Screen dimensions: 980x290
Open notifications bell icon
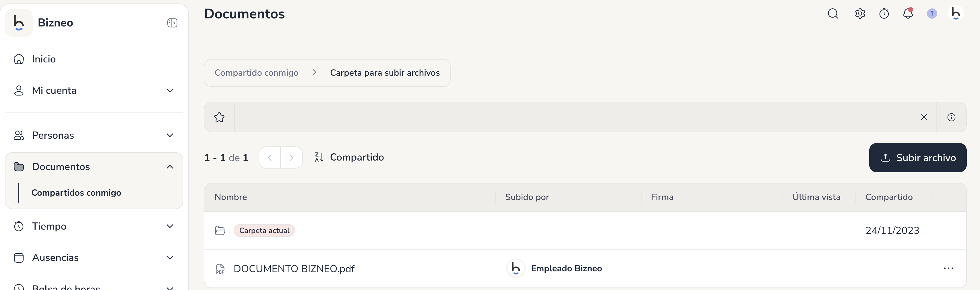click(908, 14)
